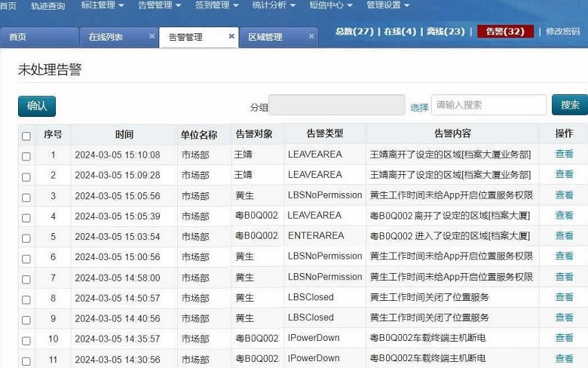This screenshot has height=368, width=588.
Task: Focus the 请输入搜索 search box
Action: tap(488, 105)
